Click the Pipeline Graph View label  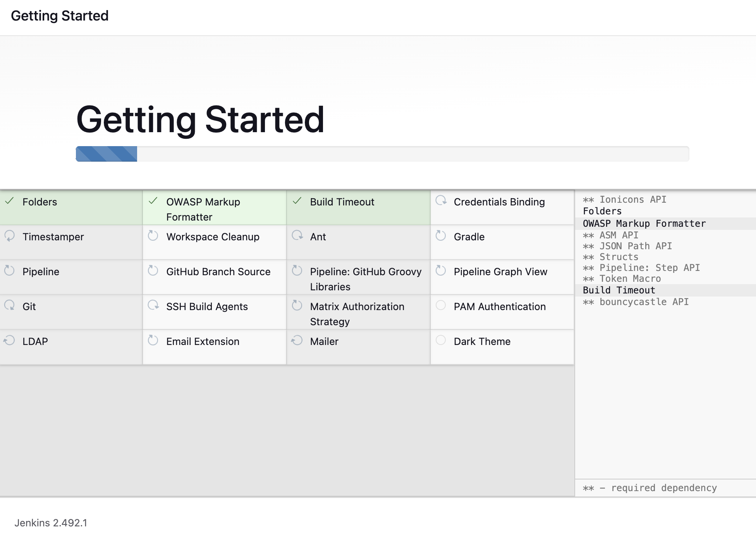pyautogui.click(x=500, y=272)
